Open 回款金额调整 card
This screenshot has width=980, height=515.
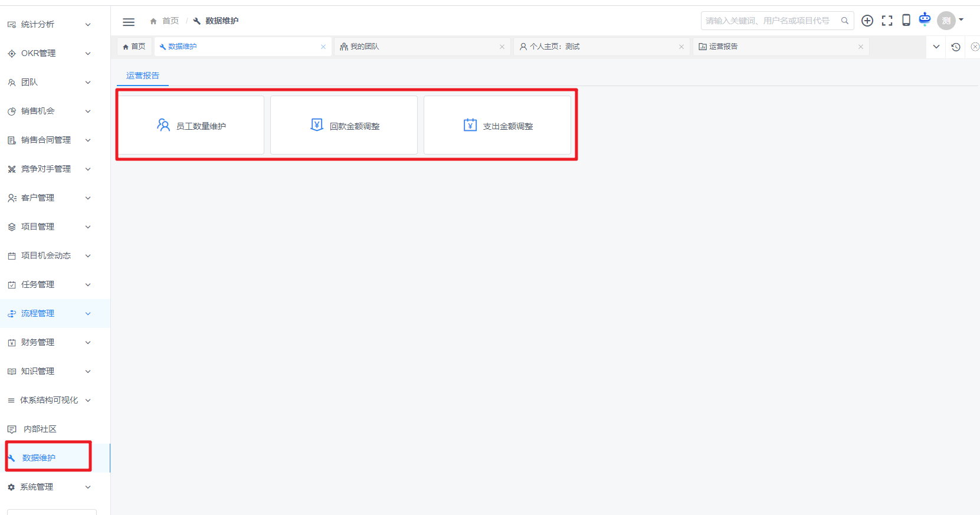coord(344,125)
